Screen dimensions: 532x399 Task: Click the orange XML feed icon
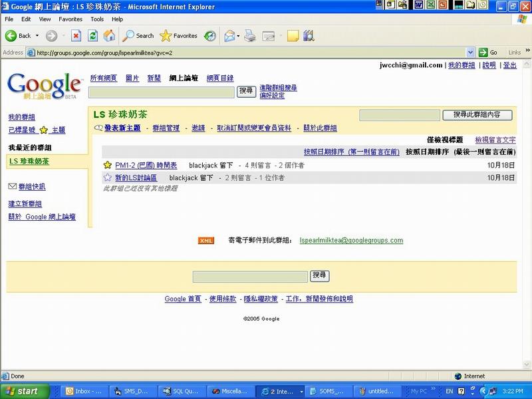click(x=206, y=241)
